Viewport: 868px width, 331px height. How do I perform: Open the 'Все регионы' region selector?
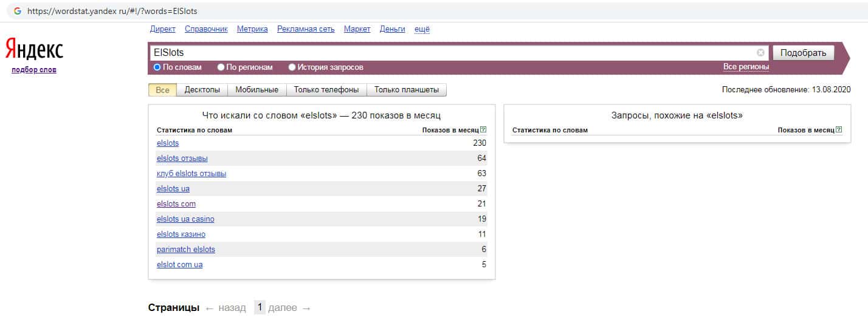[x=746, y=67]
